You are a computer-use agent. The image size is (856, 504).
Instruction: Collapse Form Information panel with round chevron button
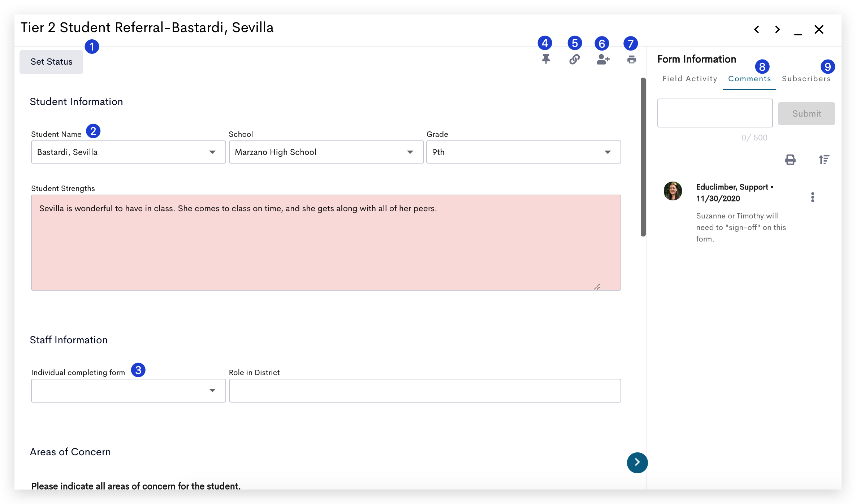pyautogui.click(x=637, y=462)
